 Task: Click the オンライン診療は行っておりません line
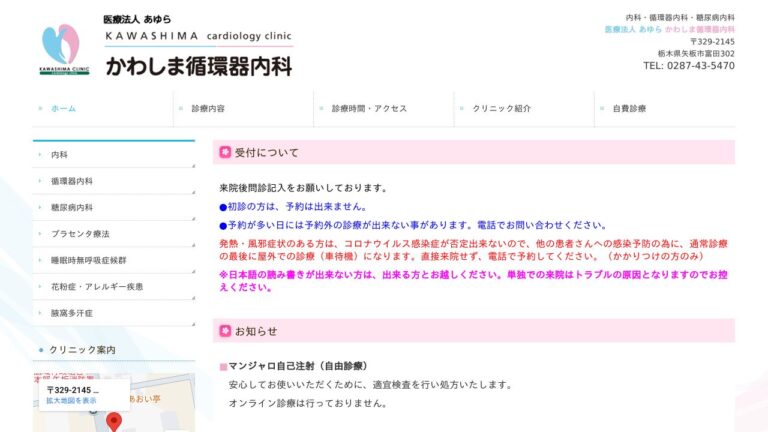coord(308,403)
